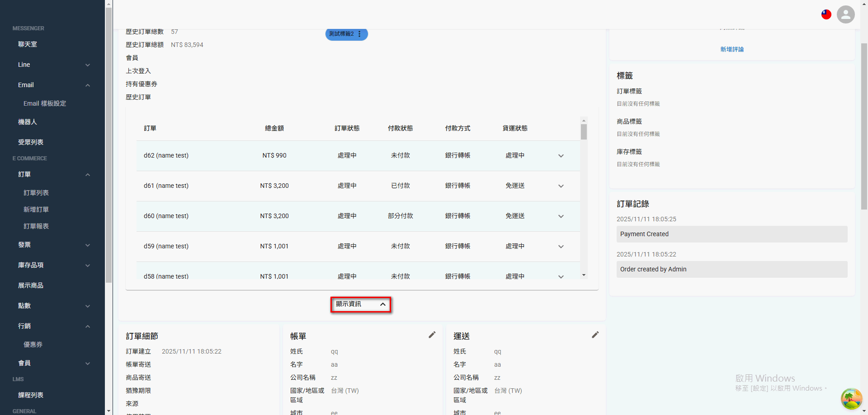Open the language flag selector
Screen dimensions: 868x415
pos(826,14)
